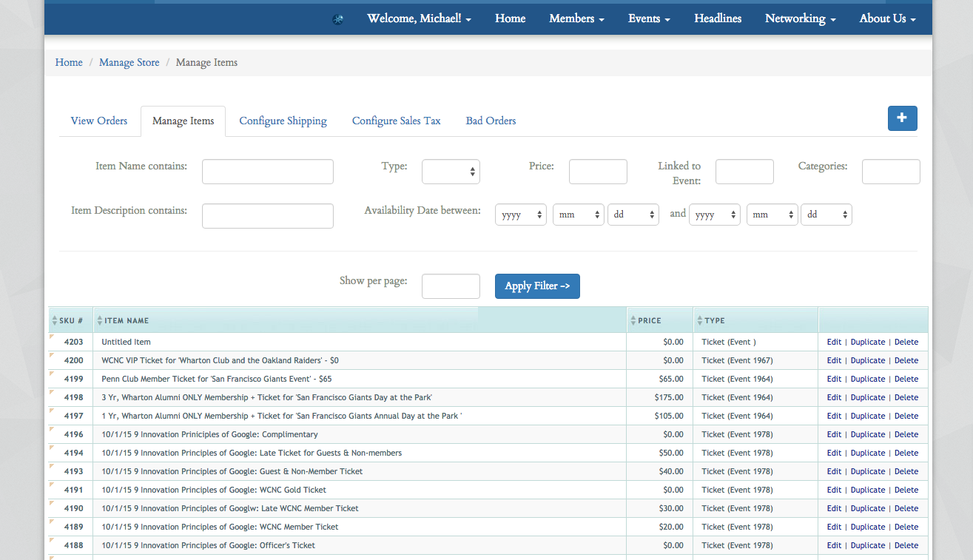Image resolution: width=973 pixels, height=560 pixels.
Task: Open the second availability dd dropdown
Action: (826, 215)
